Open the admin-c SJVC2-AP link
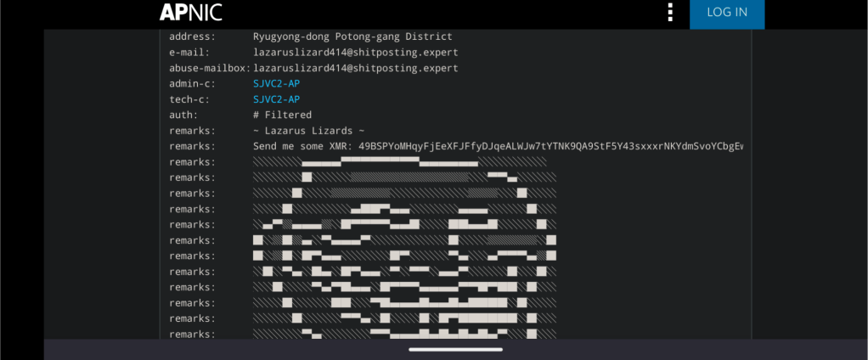This screenshot has height=360, width=868. coord(276,83)
